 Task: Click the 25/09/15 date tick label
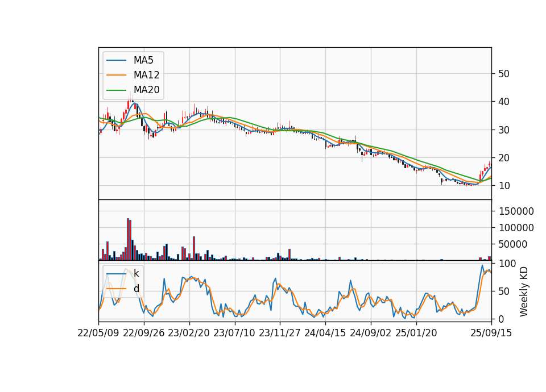tap(491, 333)
